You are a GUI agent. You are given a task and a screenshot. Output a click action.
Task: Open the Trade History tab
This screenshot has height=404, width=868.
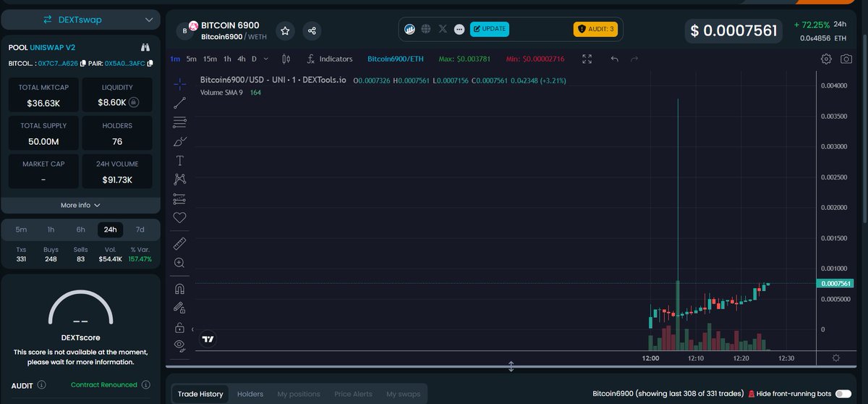[x=200, y=394]
